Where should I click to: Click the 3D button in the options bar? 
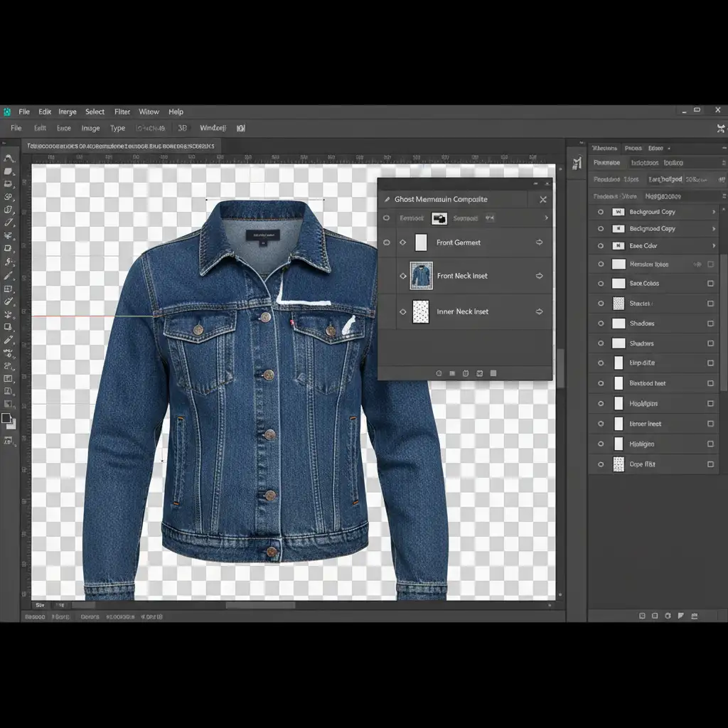click(x=182, y=129)
